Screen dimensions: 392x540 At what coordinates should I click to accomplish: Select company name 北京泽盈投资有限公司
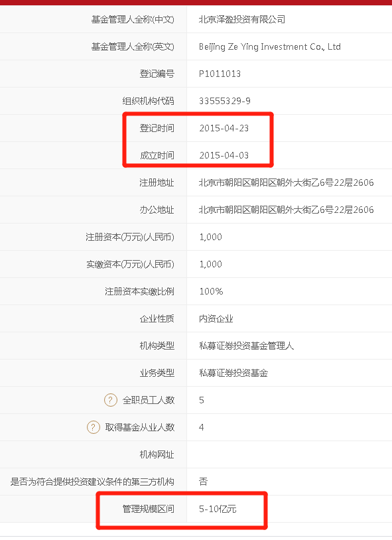(242, 19)
